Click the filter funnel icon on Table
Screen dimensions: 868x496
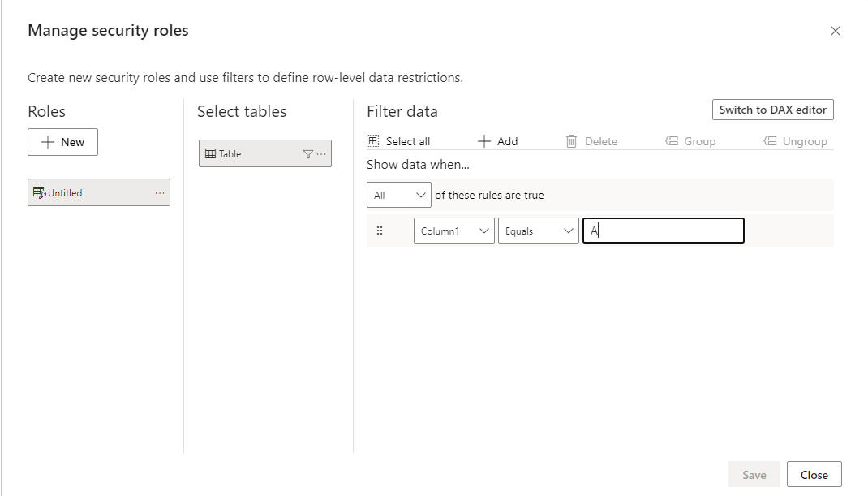pyautogui.click(x=308, y=154)
